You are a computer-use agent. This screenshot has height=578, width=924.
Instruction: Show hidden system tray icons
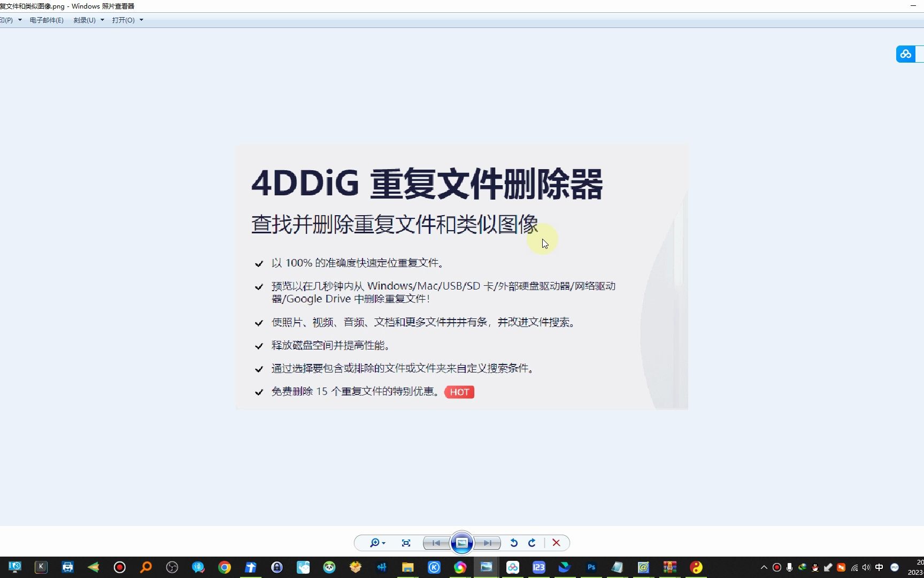[x=764, y=567]
